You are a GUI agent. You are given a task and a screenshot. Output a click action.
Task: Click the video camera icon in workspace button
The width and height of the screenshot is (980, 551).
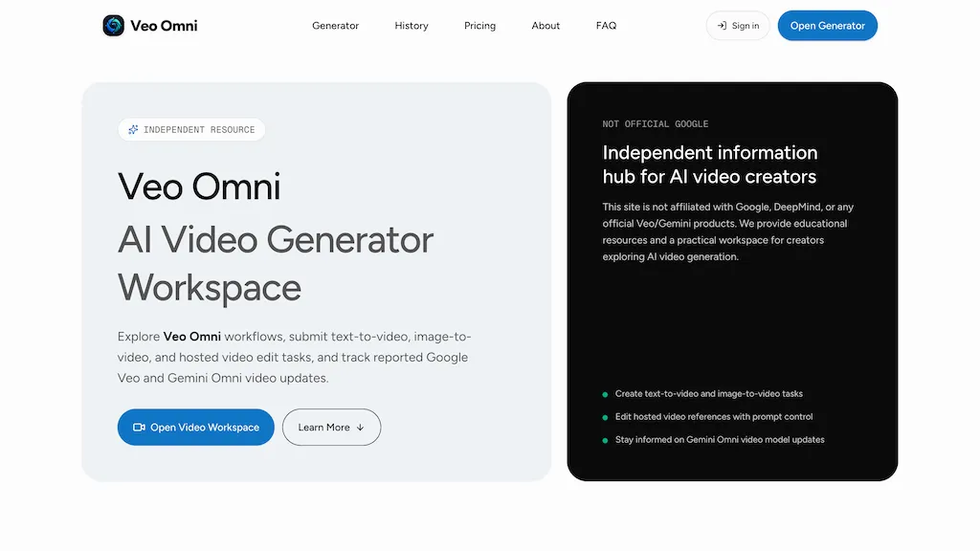(x=139, y=428)
